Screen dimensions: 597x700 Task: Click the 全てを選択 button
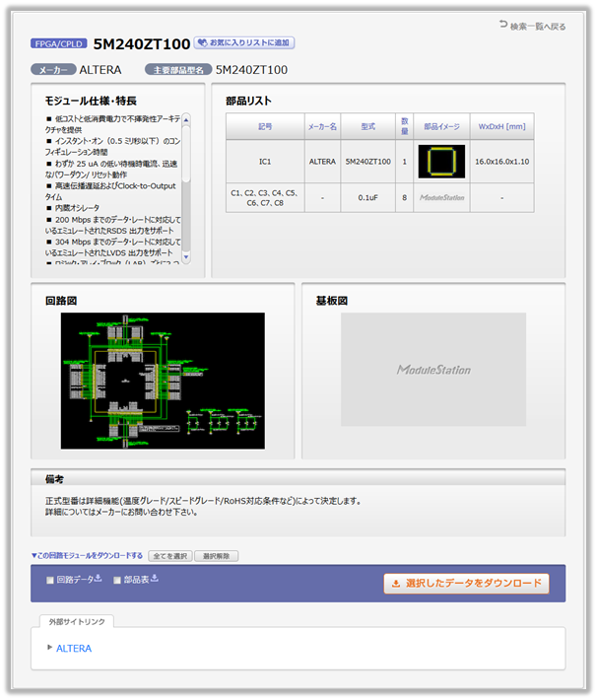click(x=170, y=556)
